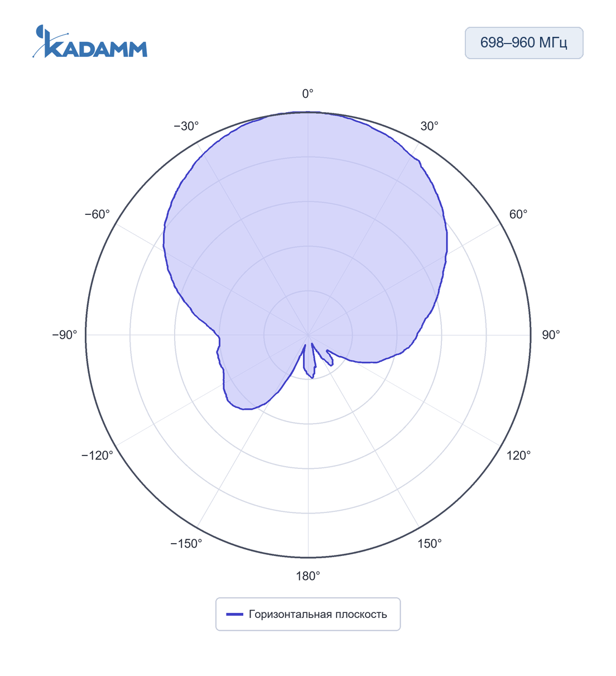Click the 150° angle label
Screen dimensions: 616x676
coord(430,544)
